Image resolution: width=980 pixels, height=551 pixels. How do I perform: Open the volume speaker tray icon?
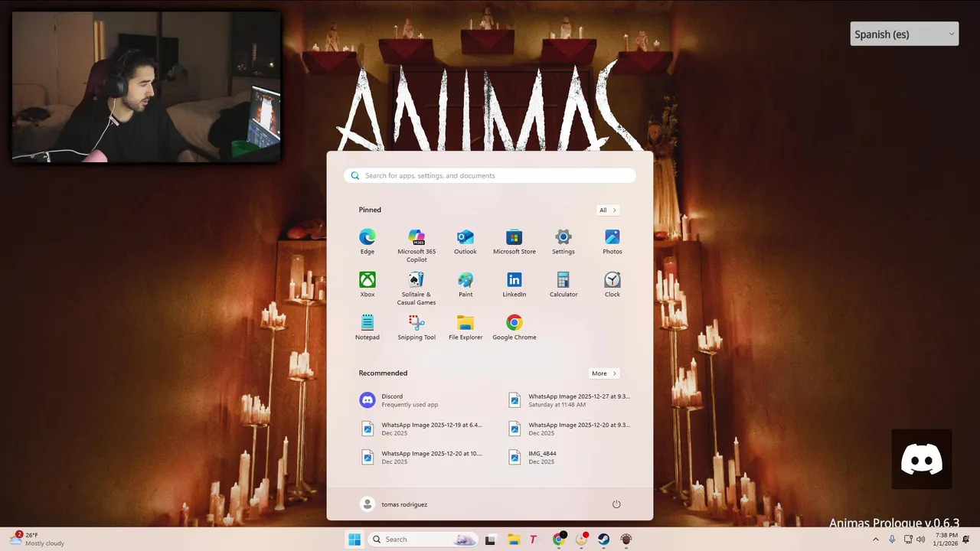(x=920, y=540)
